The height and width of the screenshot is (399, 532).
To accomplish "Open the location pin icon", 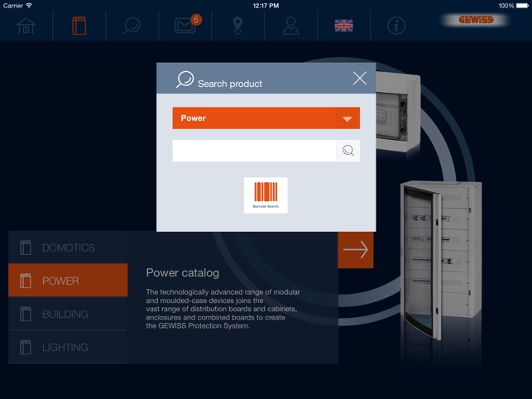I will click(x=237, y=26).
